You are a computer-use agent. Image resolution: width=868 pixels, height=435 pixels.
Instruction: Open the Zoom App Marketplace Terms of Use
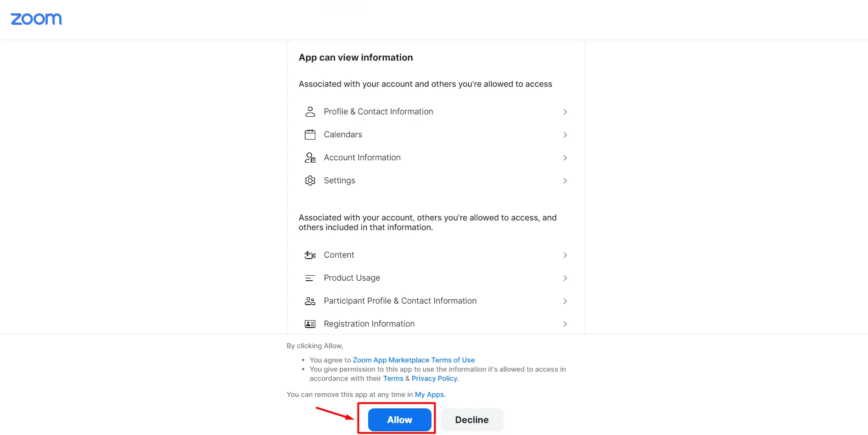pyautogui.click(x=413, y=360)
